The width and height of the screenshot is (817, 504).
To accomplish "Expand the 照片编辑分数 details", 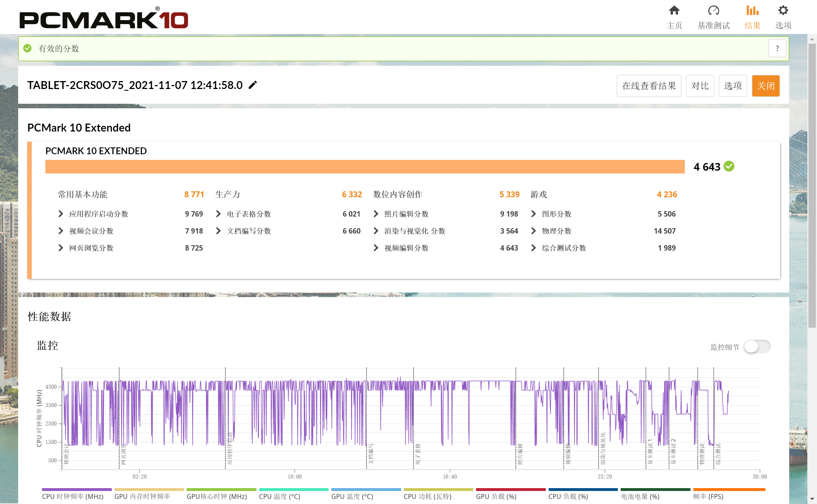I will tap(376, 214).
